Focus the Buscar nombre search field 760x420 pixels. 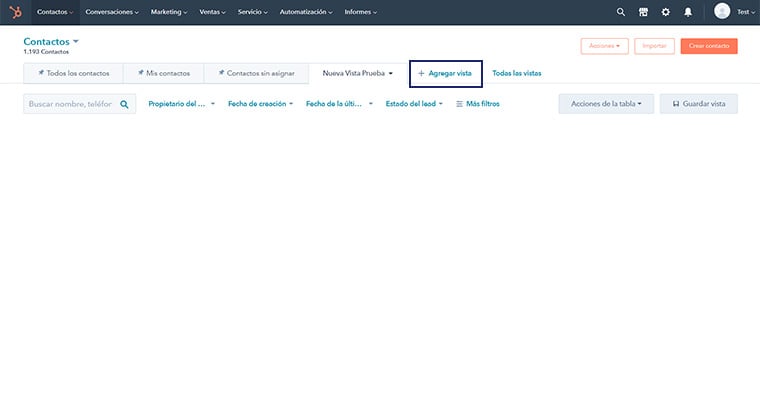[70, 104]
